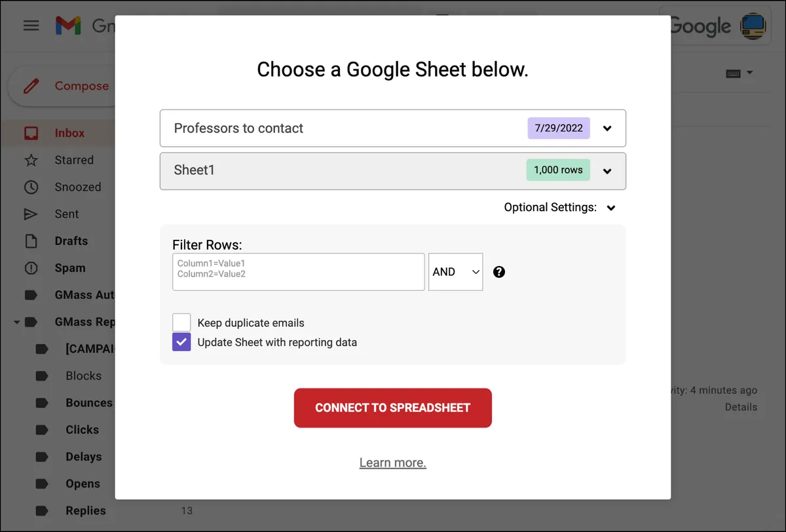Click the label icon beside GMass Auto
Screen dimensions: 786x532
[31, 295]
